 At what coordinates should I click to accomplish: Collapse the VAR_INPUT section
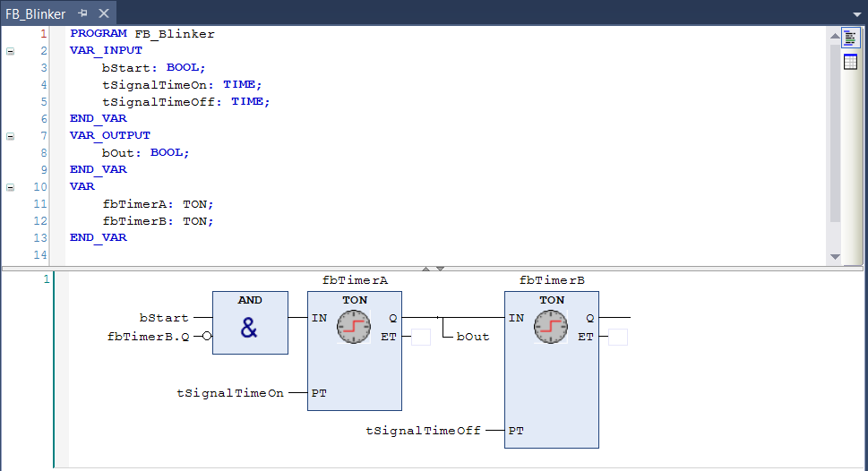pos(11,51)
